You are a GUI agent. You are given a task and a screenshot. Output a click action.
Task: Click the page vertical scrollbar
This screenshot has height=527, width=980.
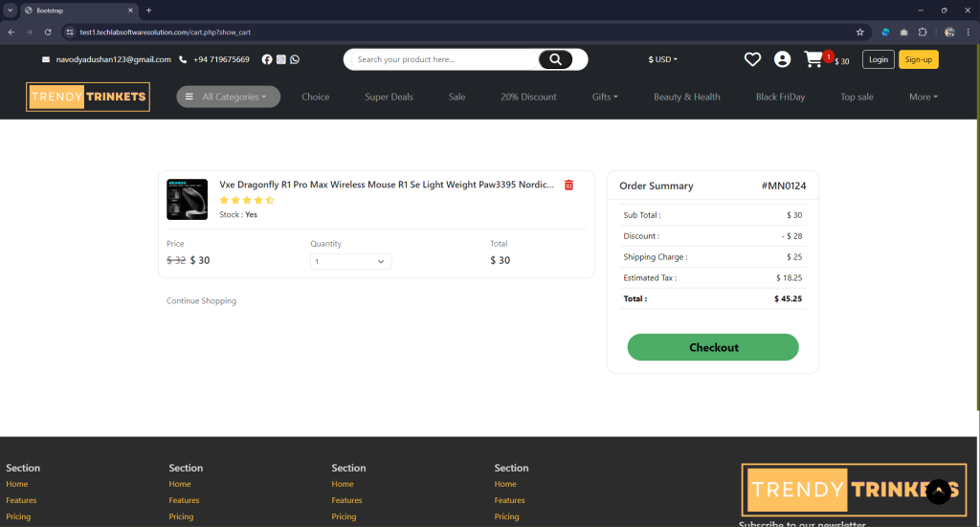tap(977, 228)
